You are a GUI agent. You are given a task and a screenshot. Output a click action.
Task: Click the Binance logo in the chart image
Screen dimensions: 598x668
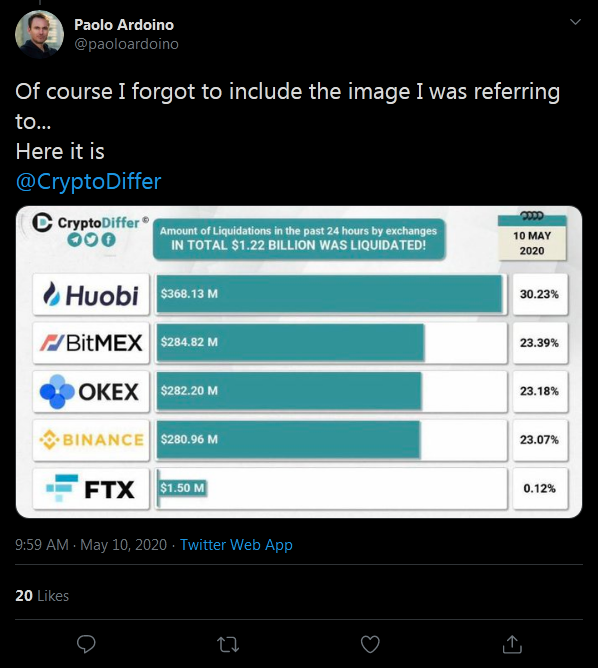(x=91, y=440)
